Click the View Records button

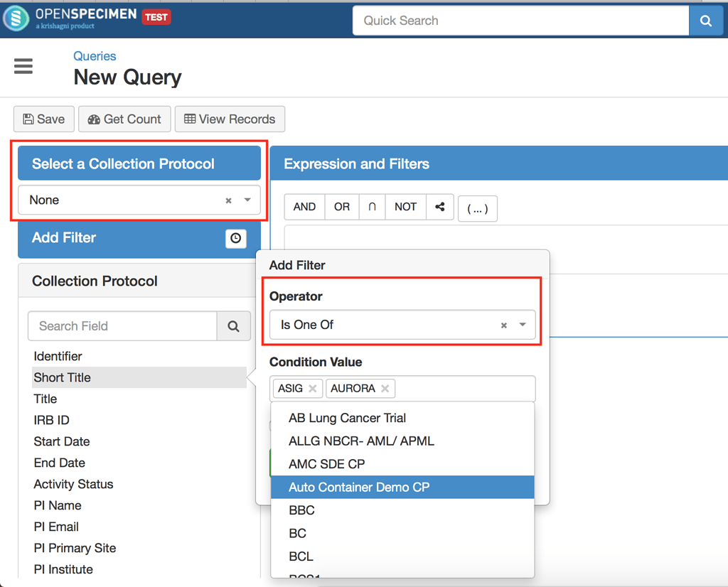tap(230, 119)
